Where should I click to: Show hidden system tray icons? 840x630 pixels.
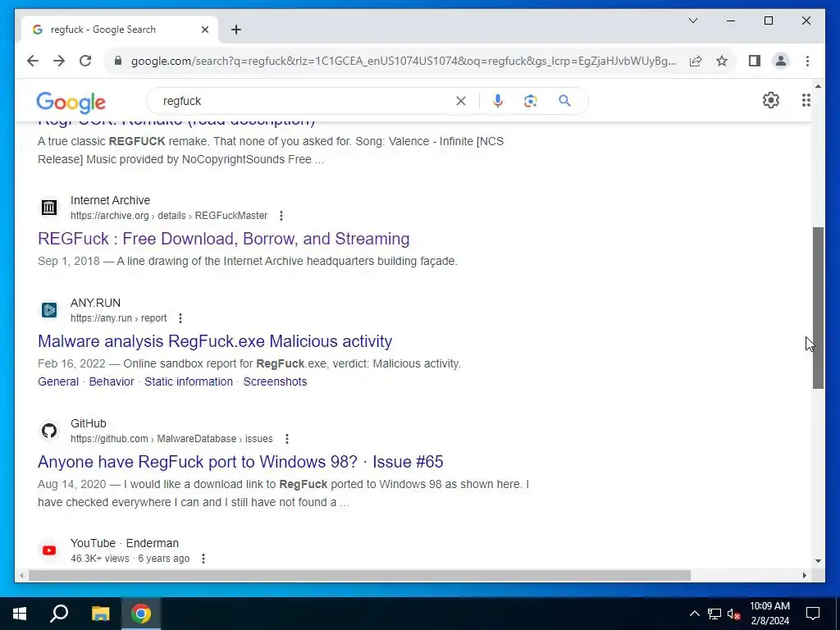[694, 614]
